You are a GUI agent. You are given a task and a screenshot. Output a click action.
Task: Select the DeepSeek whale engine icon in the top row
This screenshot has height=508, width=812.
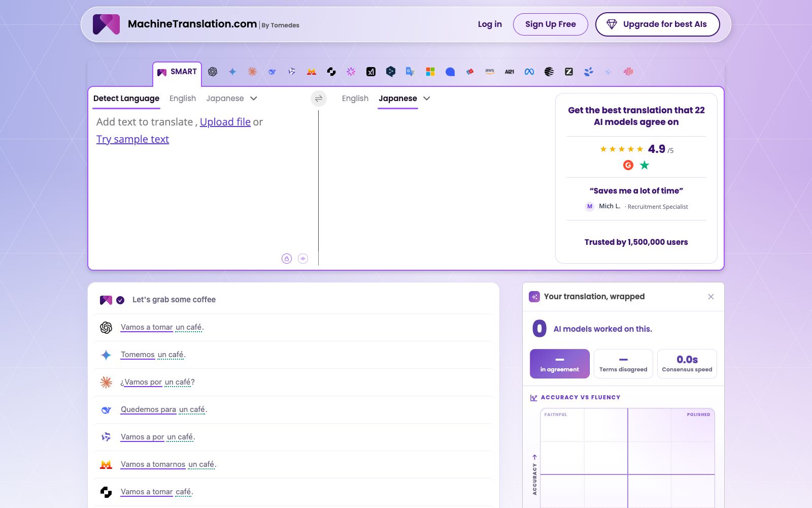coord(272,72)
